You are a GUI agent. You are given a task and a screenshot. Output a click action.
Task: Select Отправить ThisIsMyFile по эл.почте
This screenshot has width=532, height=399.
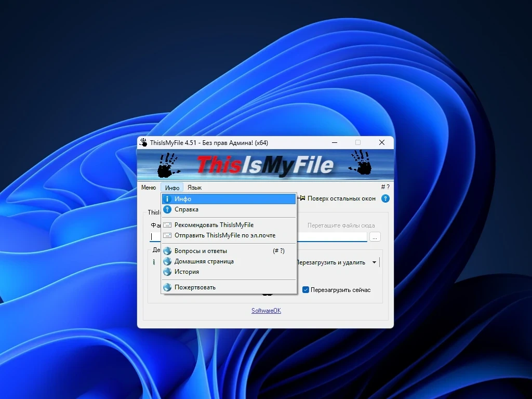229,235
